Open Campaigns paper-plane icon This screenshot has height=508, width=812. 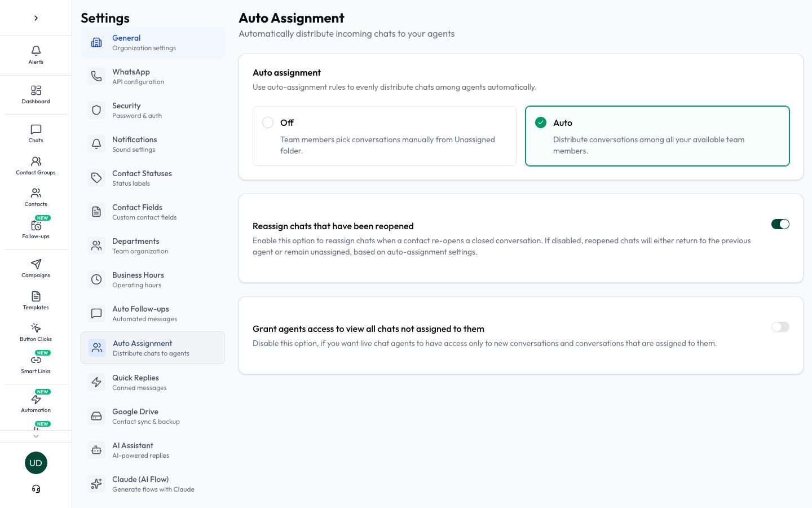[36, 264]
